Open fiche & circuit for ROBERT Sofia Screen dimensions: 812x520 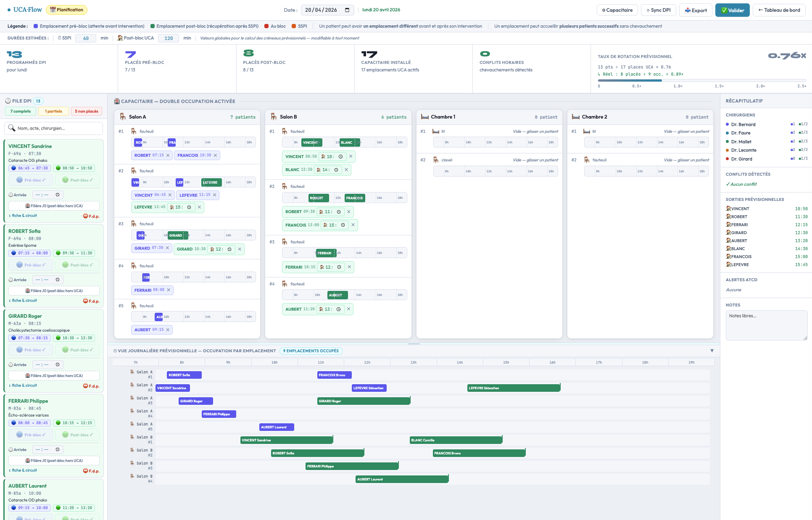coord(23,301)
